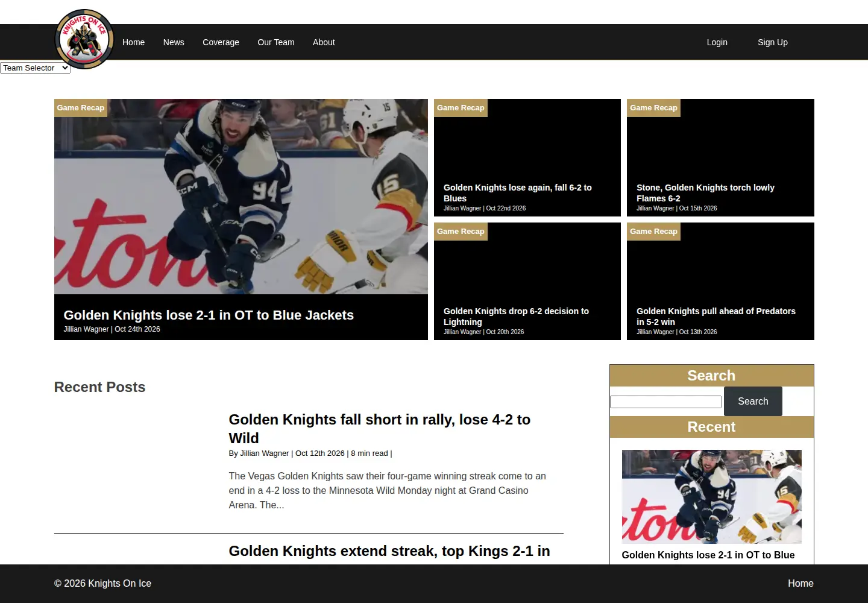Open the sidebar Recent article thumbnail

click(712, 497)
